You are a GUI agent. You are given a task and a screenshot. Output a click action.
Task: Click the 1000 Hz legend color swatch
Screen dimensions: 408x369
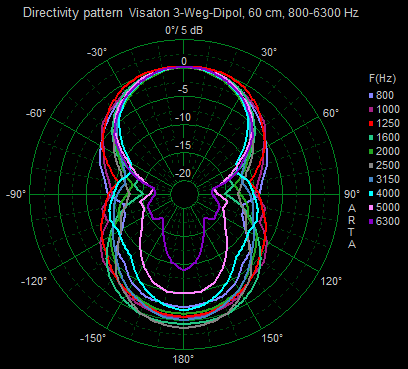coord(371,110)
